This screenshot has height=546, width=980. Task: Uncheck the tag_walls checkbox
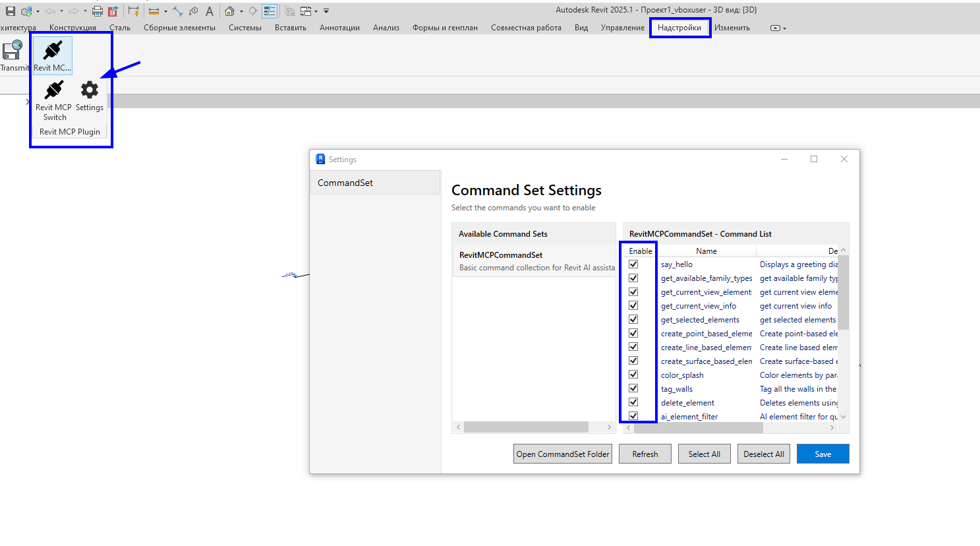[x=633, y=388]
